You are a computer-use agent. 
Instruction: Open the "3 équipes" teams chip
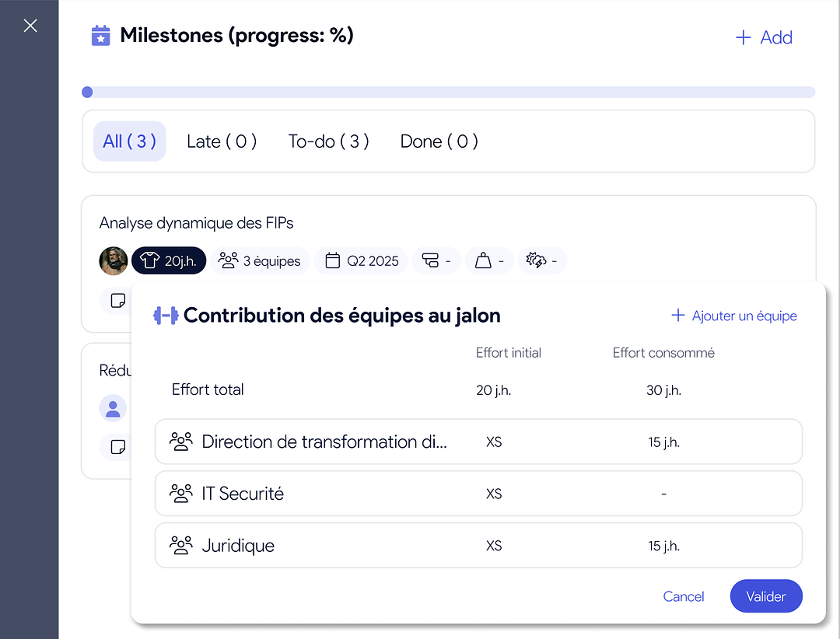261,260
